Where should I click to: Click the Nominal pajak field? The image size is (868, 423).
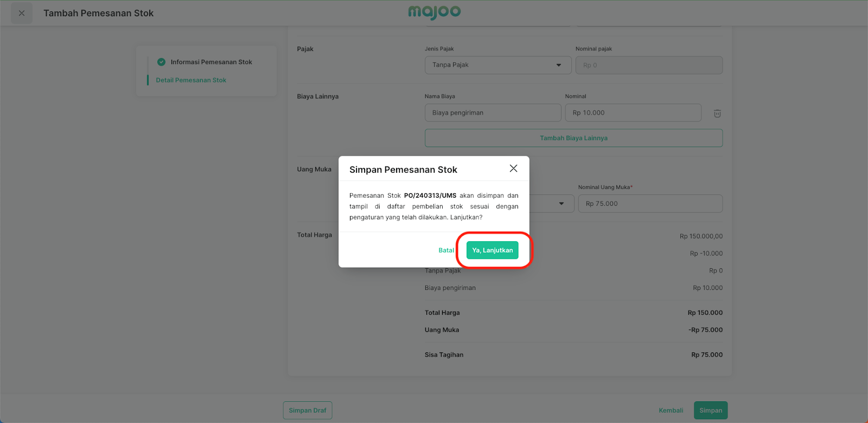click(649, 65)
